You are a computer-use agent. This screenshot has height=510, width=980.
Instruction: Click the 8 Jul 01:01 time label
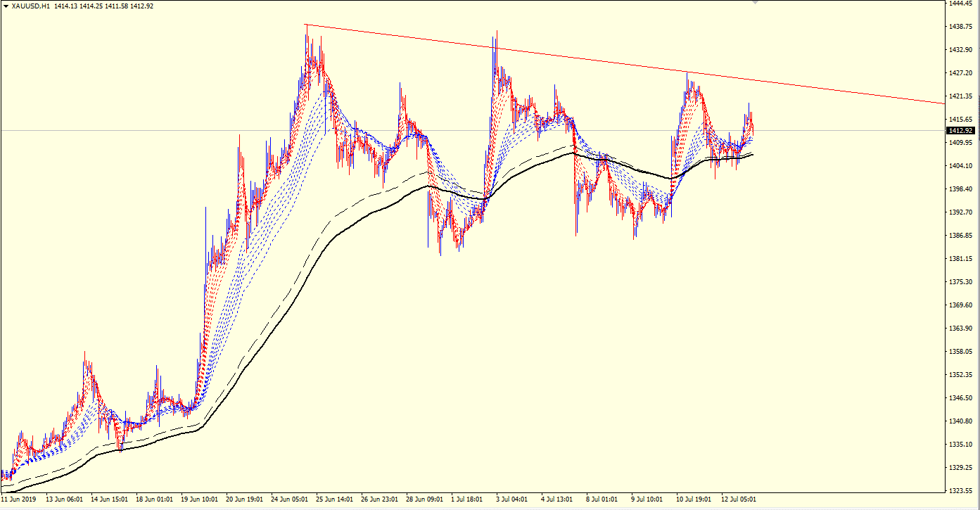(603, 499)
